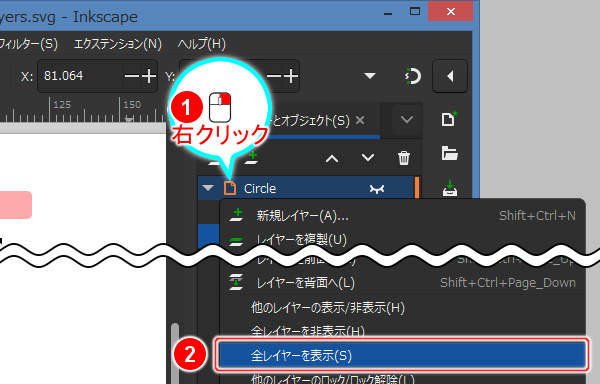This screenshot has width=600, height=384.
Task: Minimize the Inkscape window
Action: click(388, 13)
